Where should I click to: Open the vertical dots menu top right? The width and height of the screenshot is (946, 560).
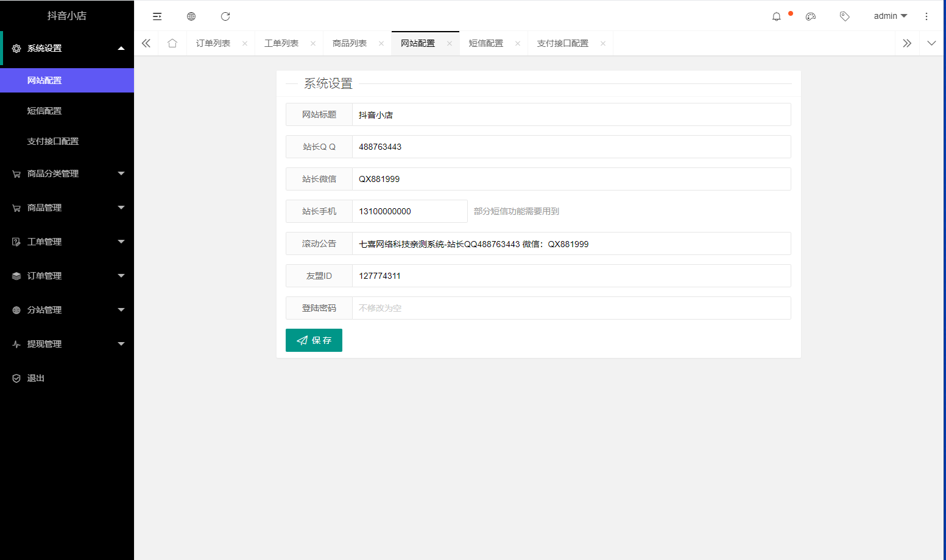point(927,16)
